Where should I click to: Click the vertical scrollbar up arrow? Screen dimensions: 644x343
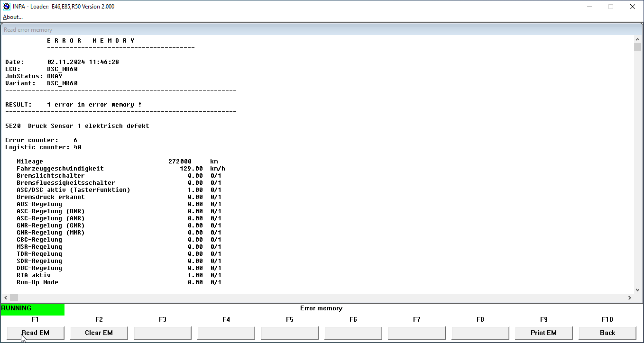click(x=637, y=39)
